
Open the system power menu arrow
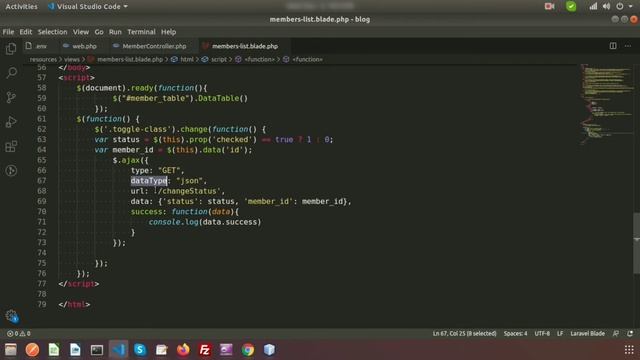(x=631, y=7)
